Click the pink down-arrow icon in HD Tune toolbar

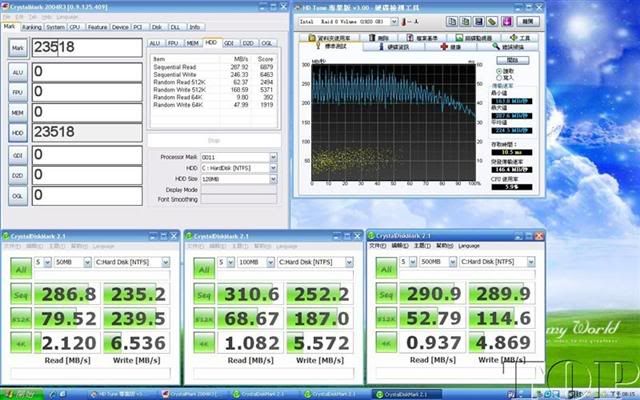pos(507,22)
